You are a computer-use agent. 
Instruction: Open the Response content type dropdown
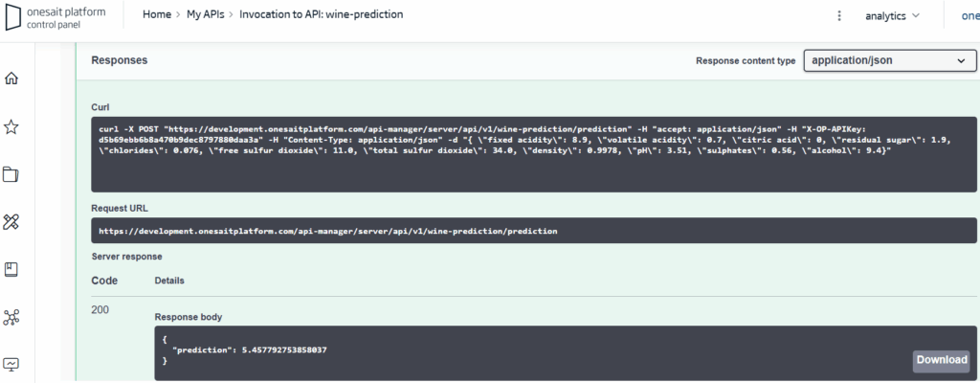888,61
